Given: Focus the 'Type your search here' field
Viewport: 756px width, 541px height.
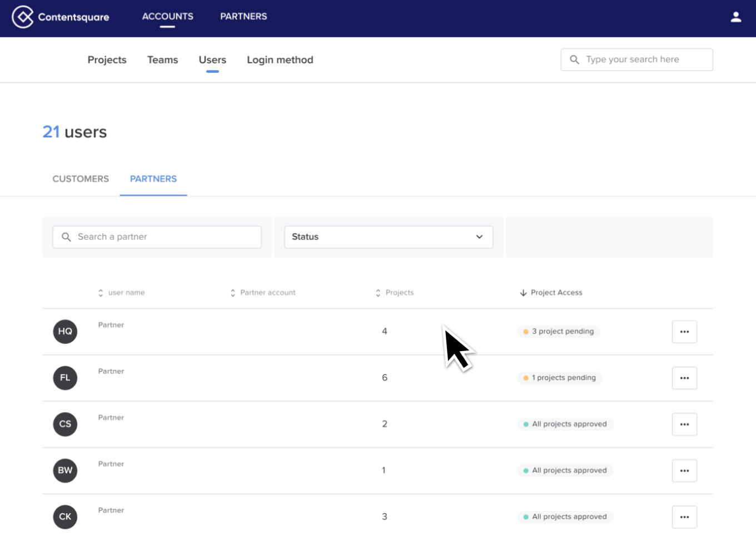Looking at the screenshot, I should pyautogui.click(x=636, y=59).
